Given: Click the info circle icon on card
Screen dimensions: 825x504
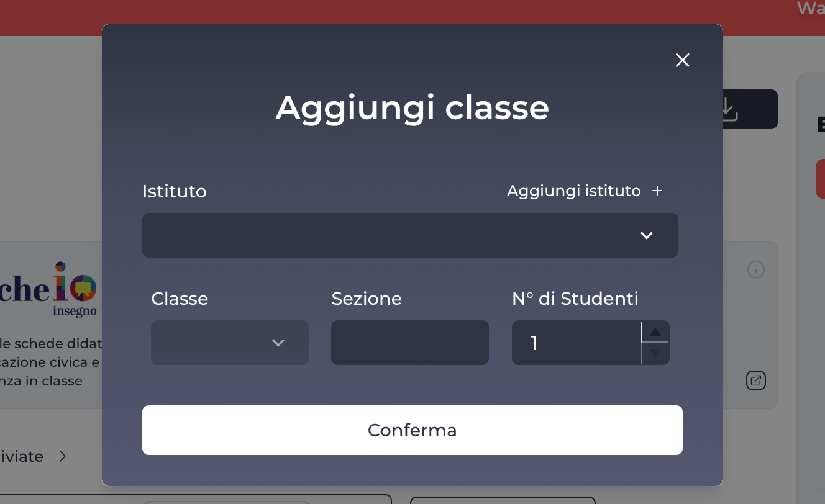Looking at the screenshot, I should pos(755,269).
